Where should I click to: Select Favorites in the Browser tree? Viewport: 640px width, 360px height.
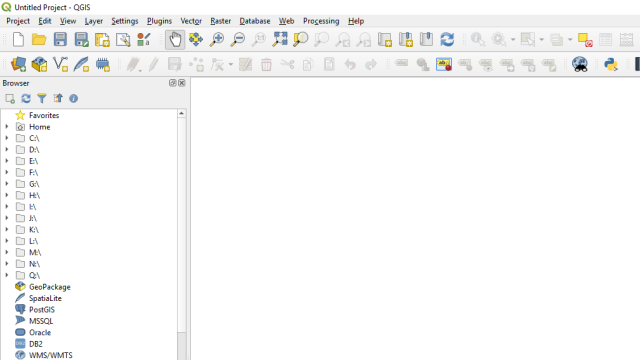pos(44,116)
